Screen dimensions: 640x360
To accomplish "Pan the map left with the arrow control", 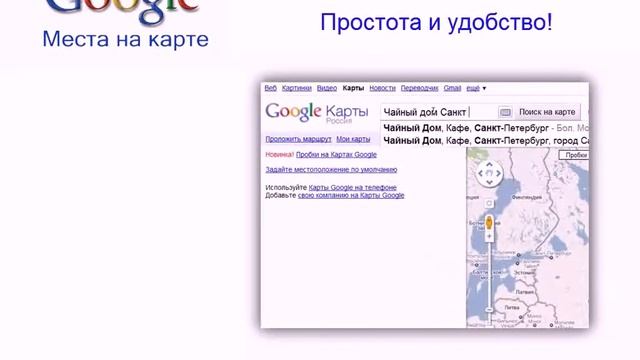I will (481, 173).
